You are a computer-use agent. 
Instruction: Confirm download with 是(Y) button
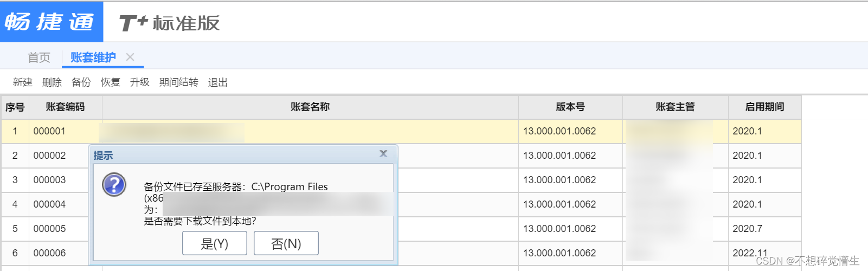215,243
